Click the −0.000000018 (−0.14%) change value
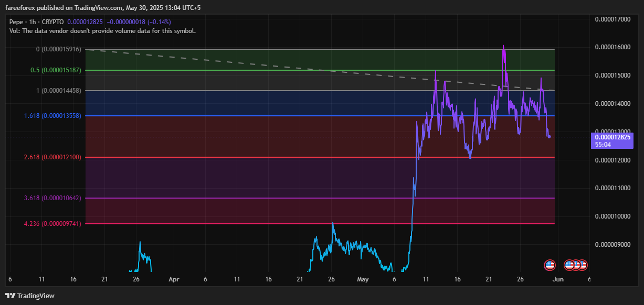Screen dimensions: 644x305 point(139,22)
